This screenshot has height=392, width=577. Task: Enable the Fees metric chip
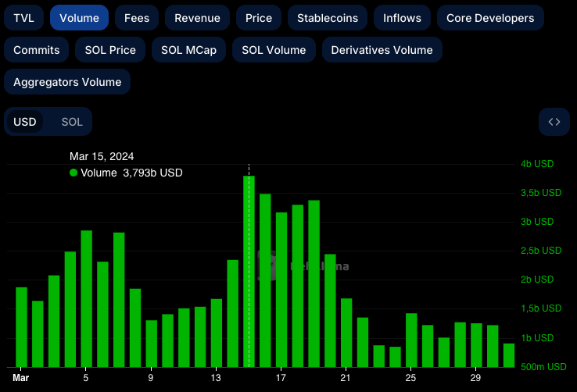coord(137,18)
